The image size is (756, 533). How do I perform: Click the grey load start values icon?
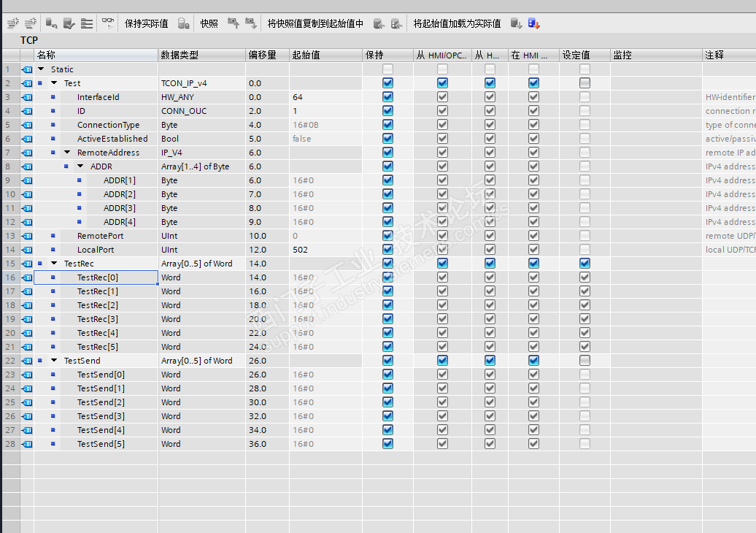[x=517, y=23]
